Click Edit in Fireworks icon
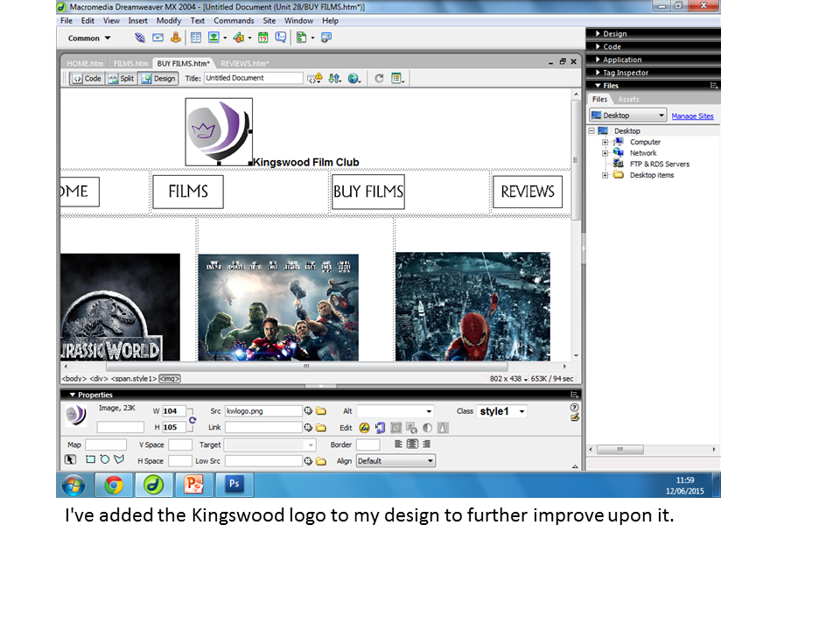840x630 pixels. 364,428
